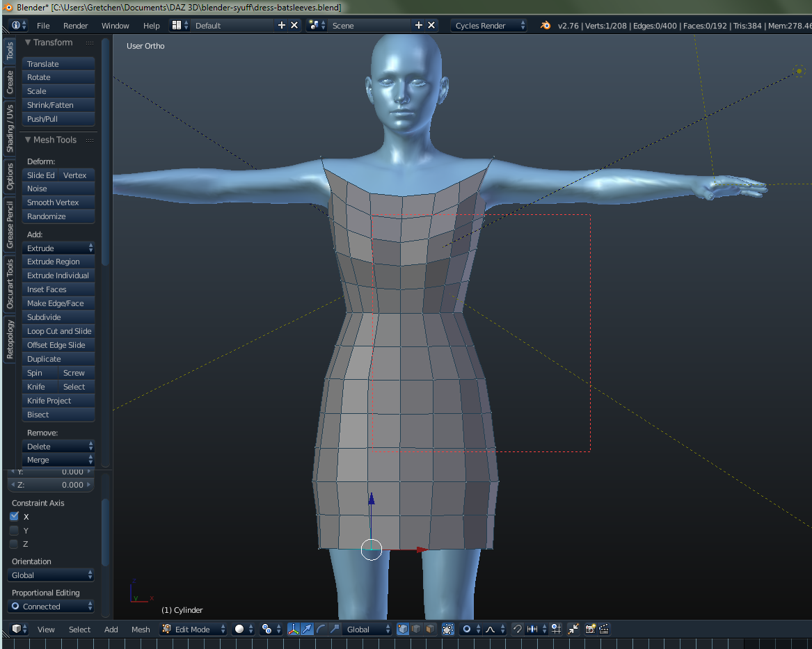Click the Blender logo in header
Image resolution: width=812 pixels, height=649 pixels.
[546, 25]
